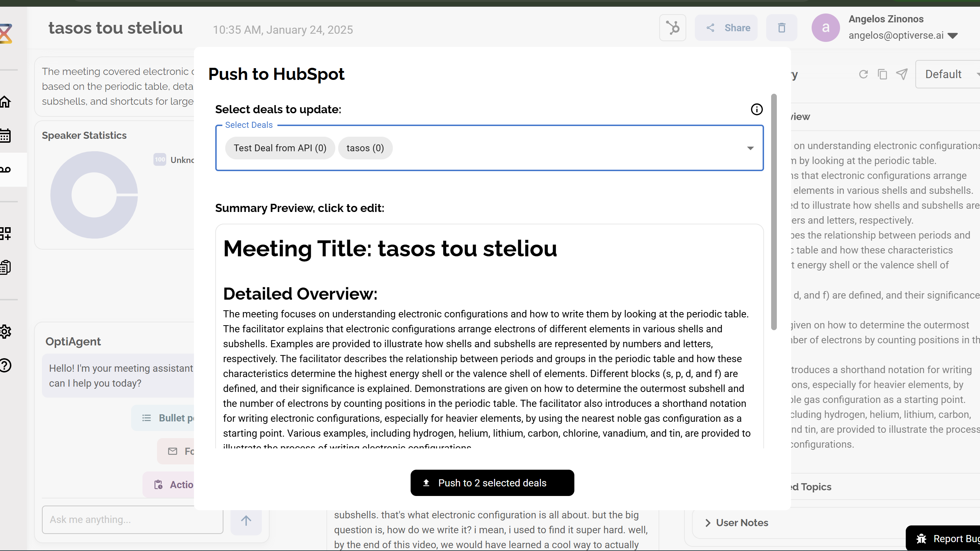Open the calendar icon in sidebar

(5, 135)
